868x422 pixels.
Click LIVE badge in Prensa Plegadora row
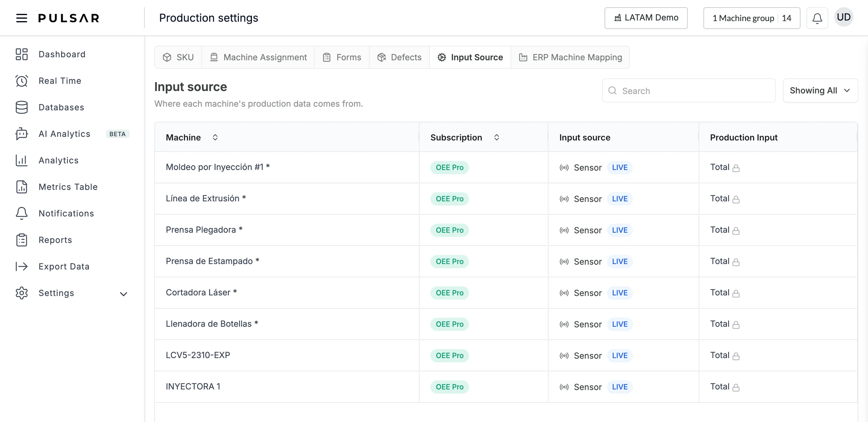point(620,230)
